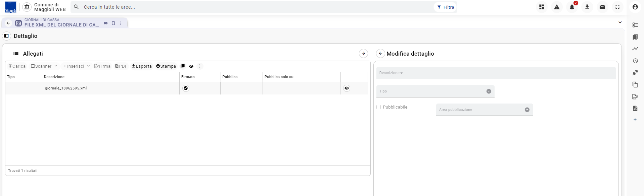This screenshot has width=644, height=196.
Task: Focus the Descrizione input field
Action: coord(496,73)
